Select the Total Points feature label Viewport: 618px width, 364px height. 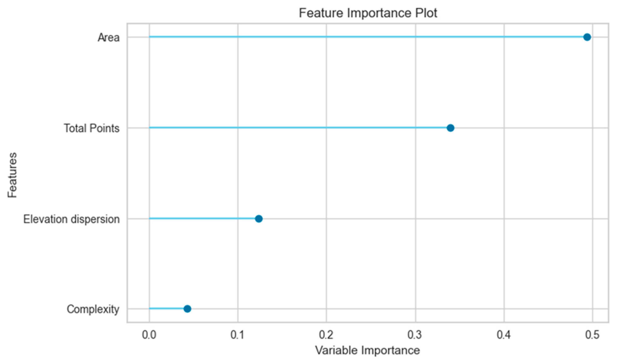tap(91, 128)
